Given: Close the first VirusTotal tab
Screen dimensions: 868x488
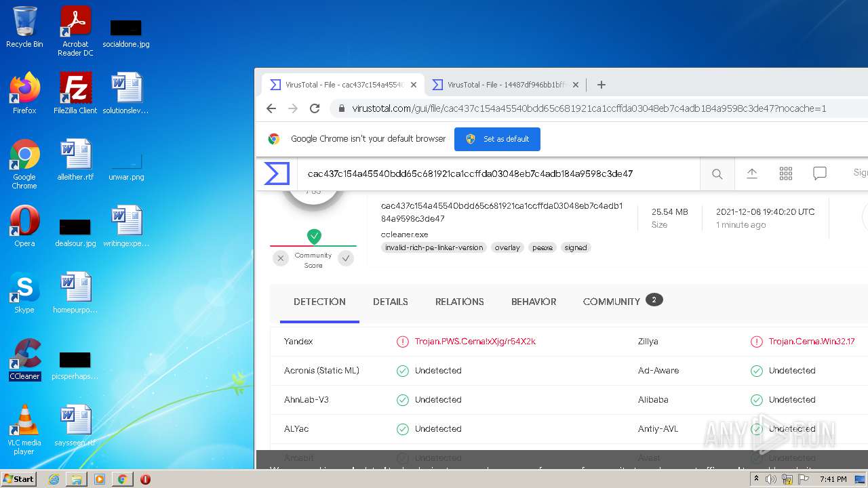Looking at the screenshot, I should [414, 85].
